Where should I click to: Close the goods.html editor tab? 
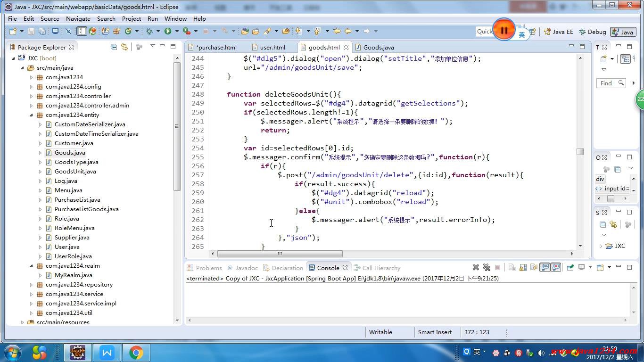point(346,47)
